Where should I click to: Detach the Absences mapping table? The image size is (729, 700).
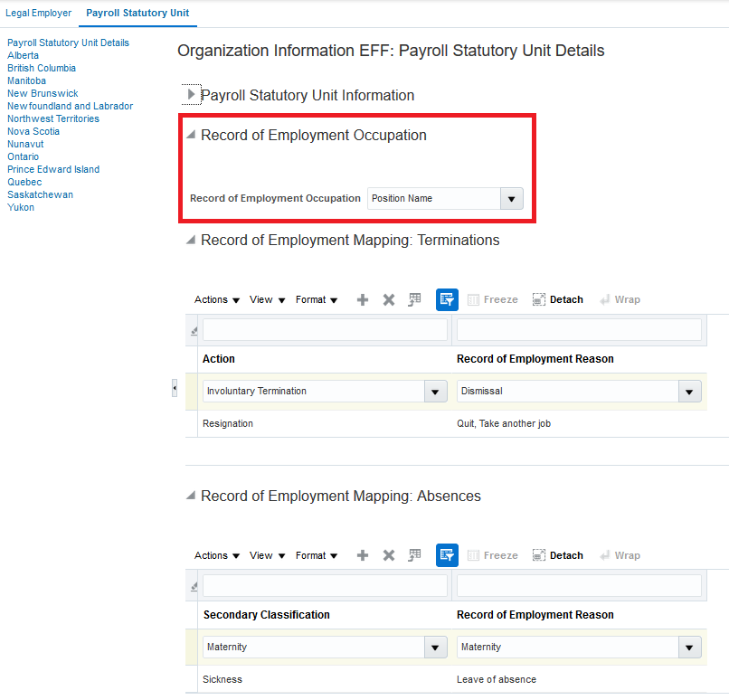pyautogui.click(x=557, y=556)
